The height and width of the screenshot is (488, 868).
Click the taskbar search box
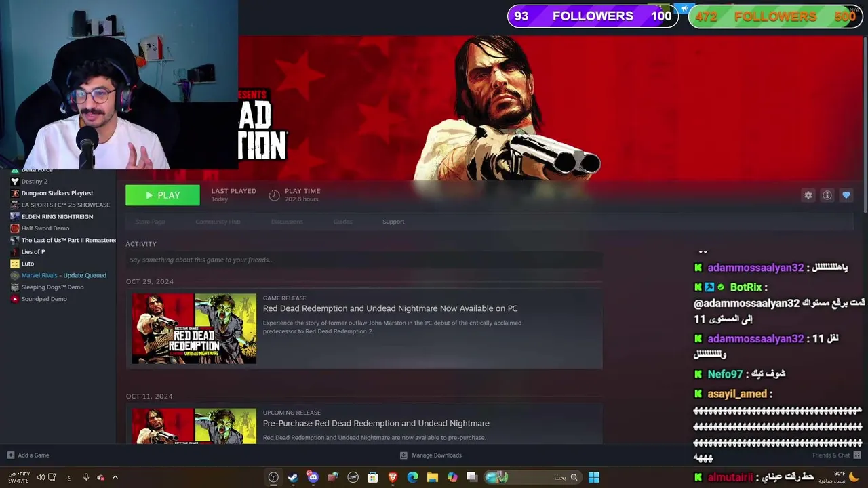tap(533, 477)
